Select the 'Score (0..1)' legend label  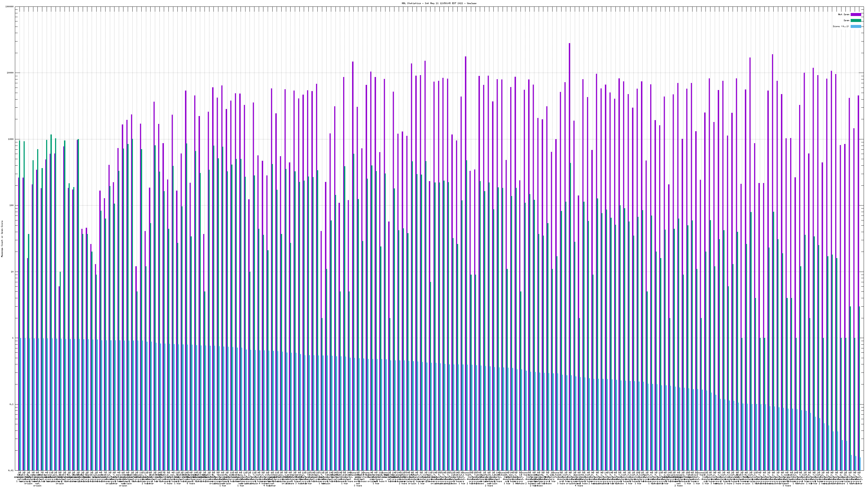841,26
